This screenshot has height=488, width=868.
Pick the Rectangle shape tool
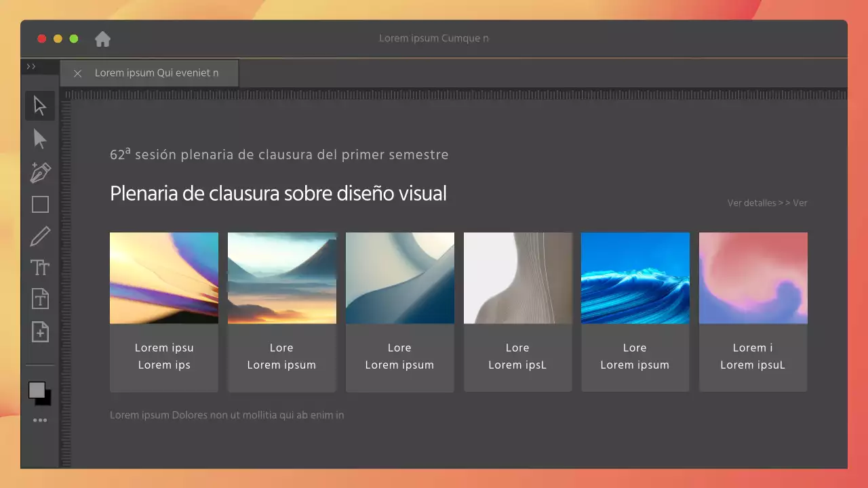coord(39,204)
